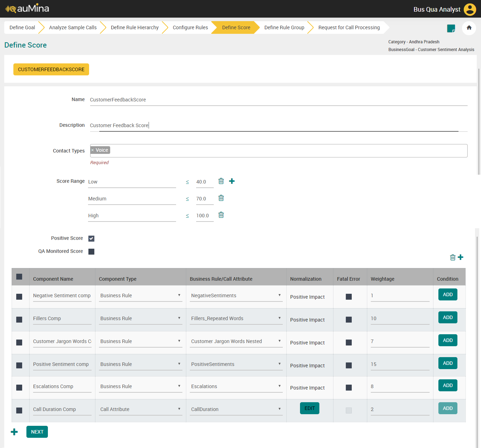This screenshot has width=481, height=448.
Task: Open Component Type dropdown for Negative Sentiment comp
Action: pos(140,296)
